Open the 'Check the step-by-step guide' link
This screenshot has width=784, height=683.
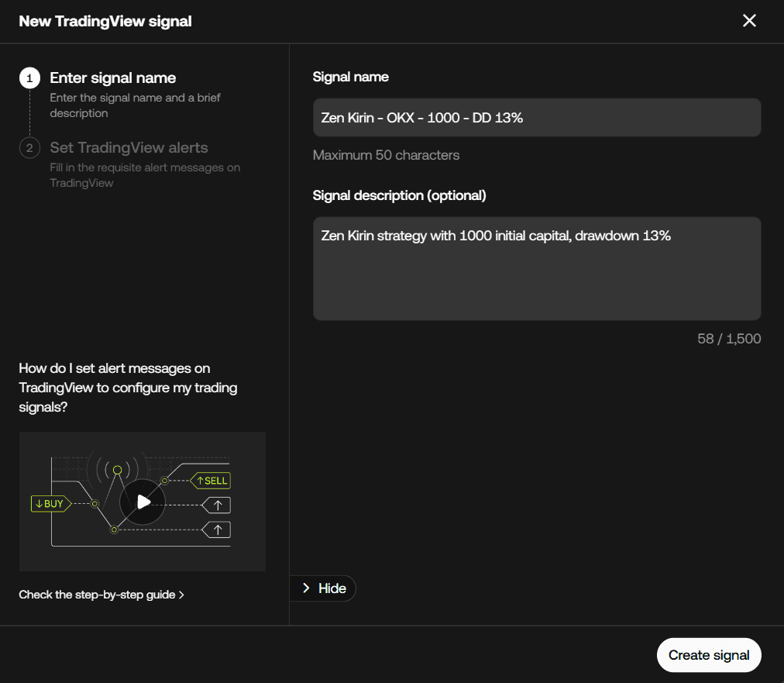97,595
